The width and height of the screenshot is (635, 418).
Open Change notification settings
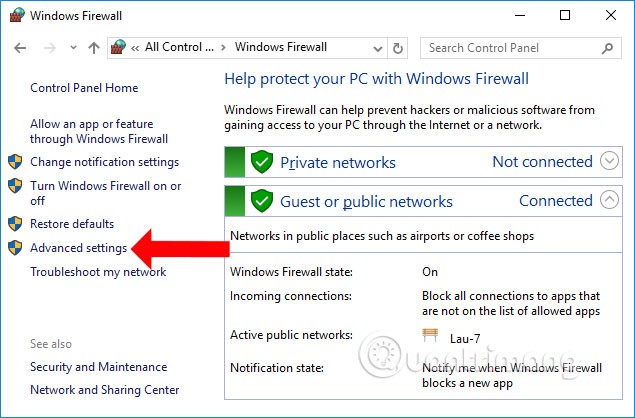coord(104,162)
